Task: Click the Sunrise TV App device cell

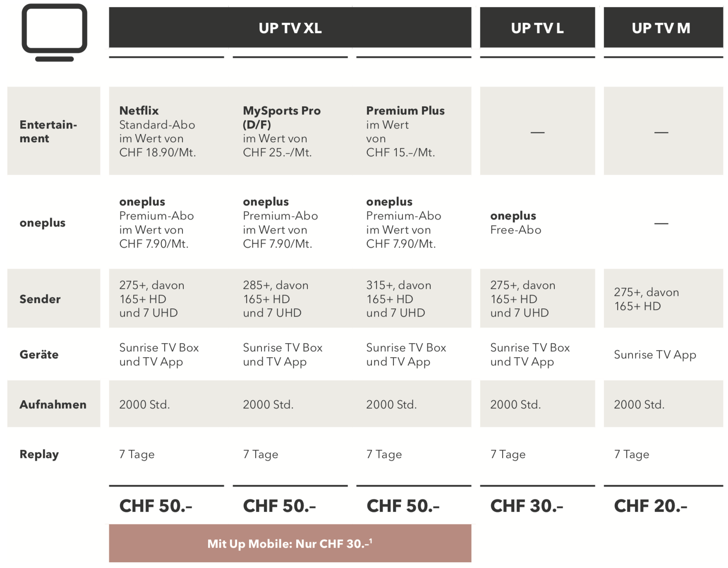Action: (x=655, y=355)
